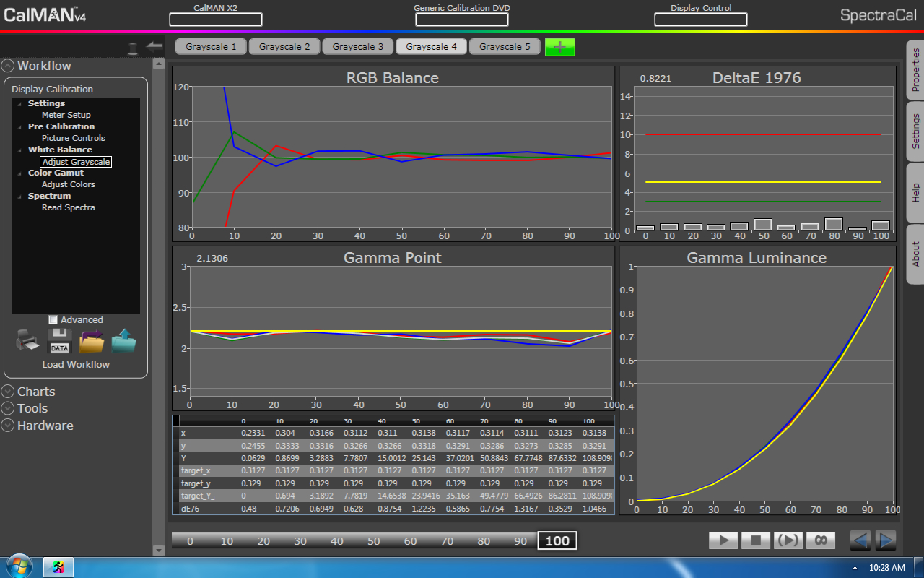Image resolution: width=924 pixels, height=578 pixels.
Task: Collapse the Settings tree node
Action: tap(19, 104)
